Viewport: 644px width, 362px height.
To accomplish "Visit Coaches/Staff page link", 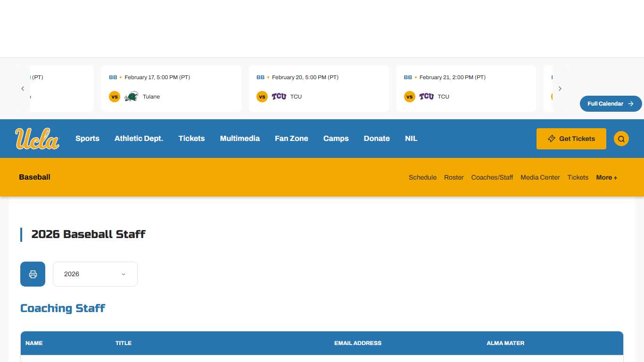I will 492,177.
